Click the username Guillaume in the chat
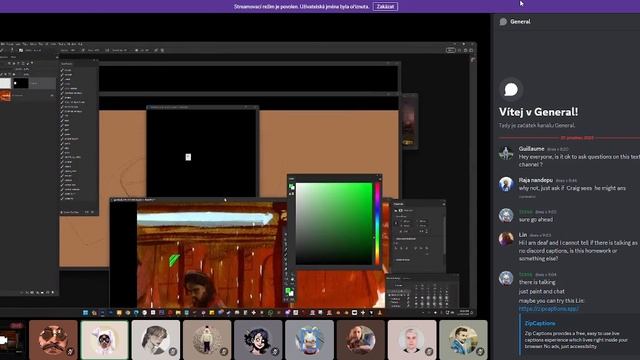The width and height of the screenshot is (640, 360). tap(531, 149)
